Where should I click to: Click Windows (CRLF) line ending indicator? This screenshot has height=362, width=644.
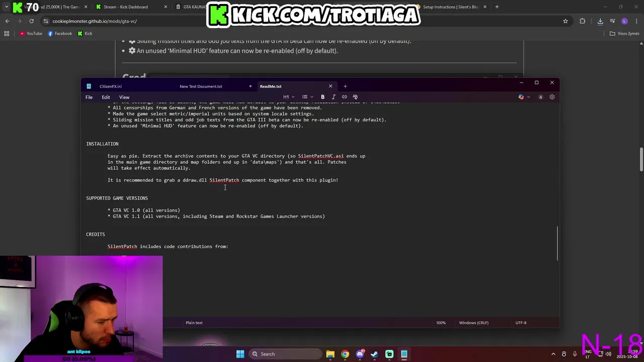tap(473, 323)
